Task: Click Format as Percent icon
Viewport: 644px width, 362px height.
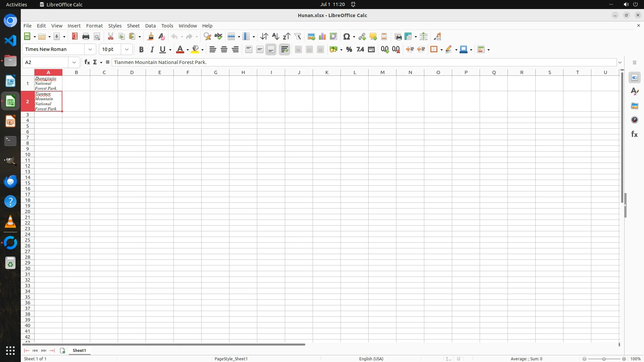Action: pos(349,50)
